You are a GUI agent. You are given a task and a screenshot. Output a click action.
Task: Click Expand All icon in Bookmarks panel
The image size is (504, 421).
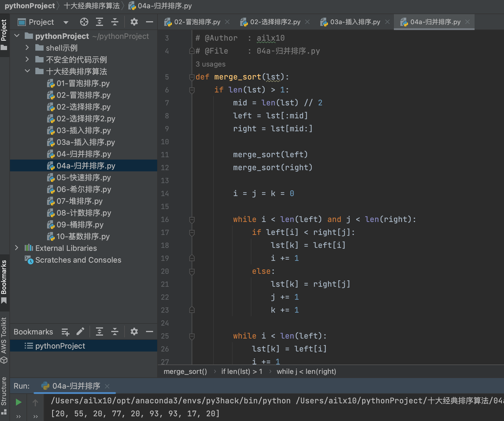pyautogui.click(x=99, y=331)
